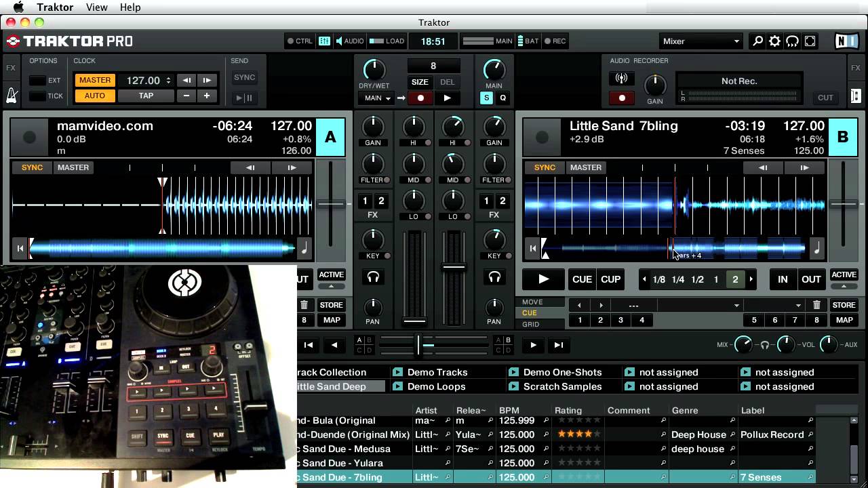868x488 pixels.
Task: Toggle fullscreen view icon in header
Action: click(x=810, y=41)
